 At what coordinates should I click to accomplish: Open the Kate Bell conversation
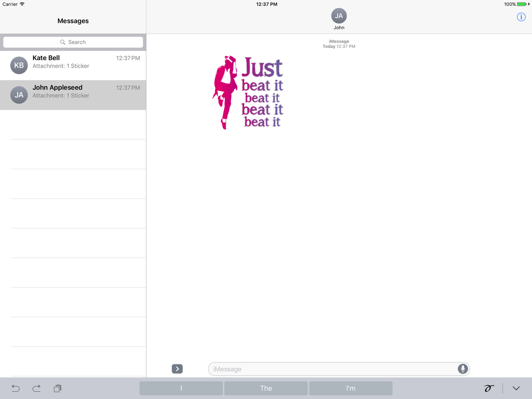click(x=73, y=65)
